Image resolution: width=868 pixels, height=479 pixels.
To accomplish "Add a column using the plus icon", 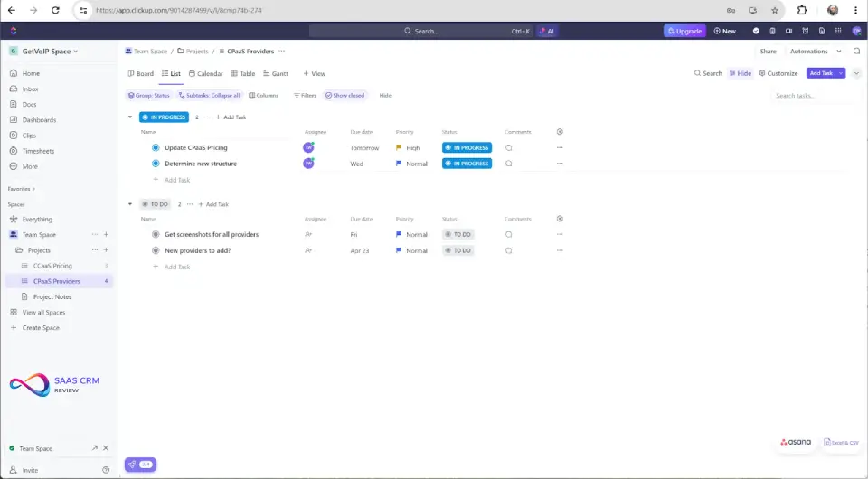I will (x=560, y=132).
